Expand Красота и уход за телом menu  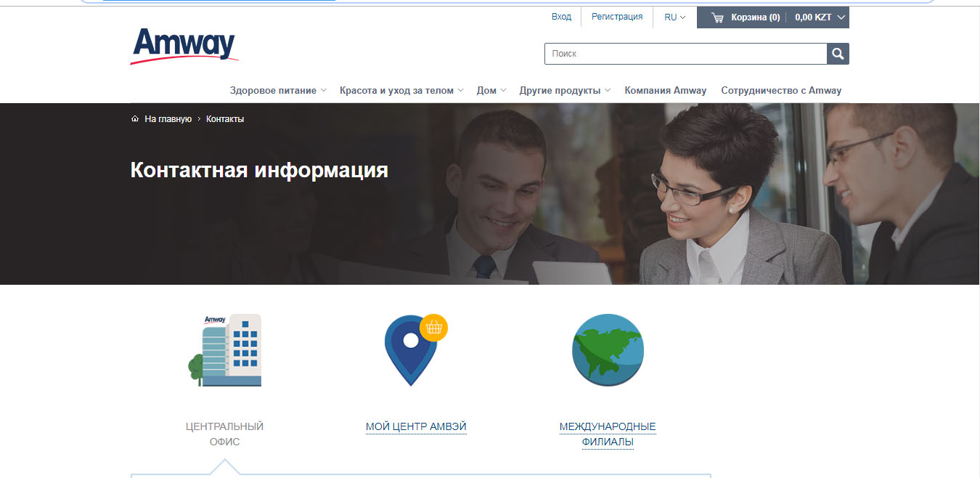tap(401, 91)
